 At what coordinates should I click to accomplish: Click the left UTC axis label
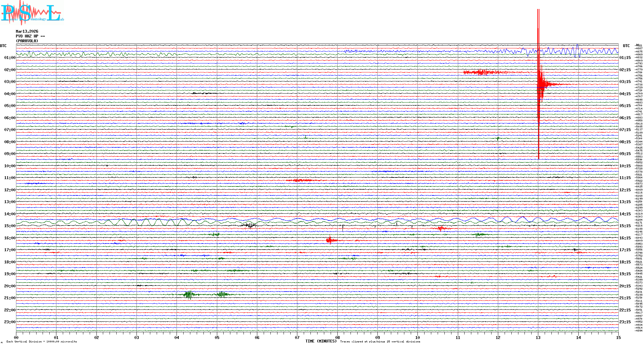tap(3, 46)
